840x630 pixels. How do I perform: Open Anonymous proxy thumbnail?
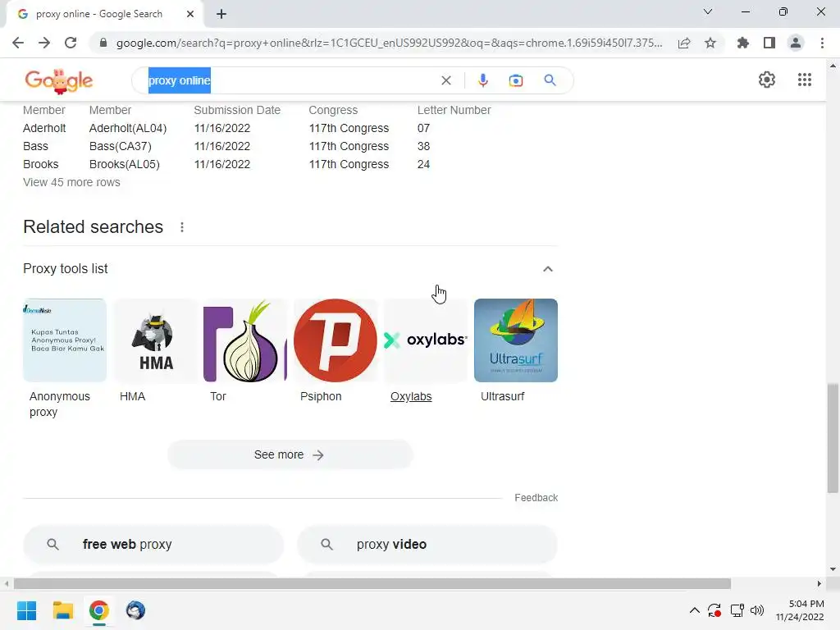coord(65,340)
